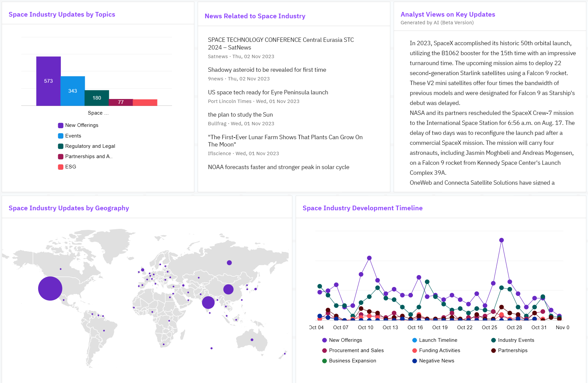Open First-Ever Lunar Farm article
This screenshot has width=588, height=383.
285,141
